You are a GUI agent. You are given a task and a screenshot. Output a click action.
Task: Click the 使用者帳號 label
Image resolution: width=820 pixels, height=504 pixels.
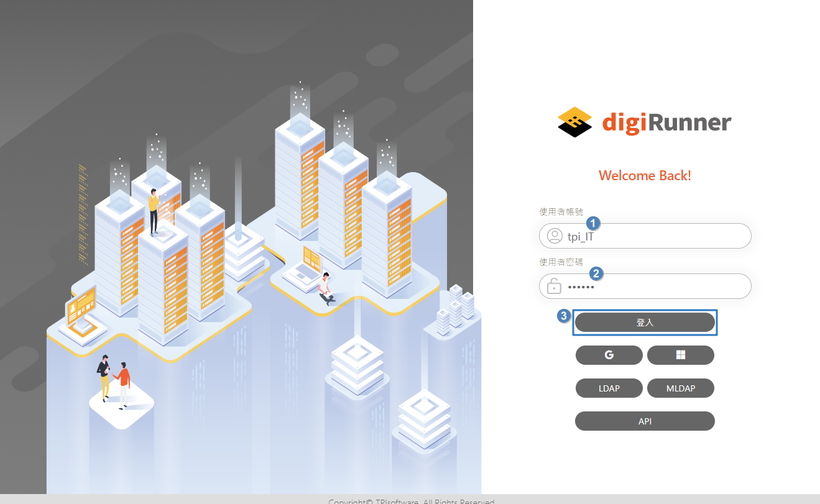click(x=561, y=212)
